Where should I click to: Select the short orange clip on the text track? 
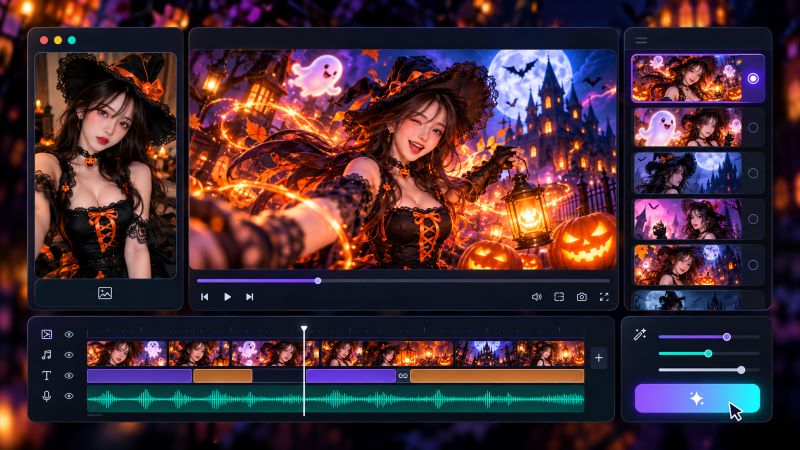point(222,376)
